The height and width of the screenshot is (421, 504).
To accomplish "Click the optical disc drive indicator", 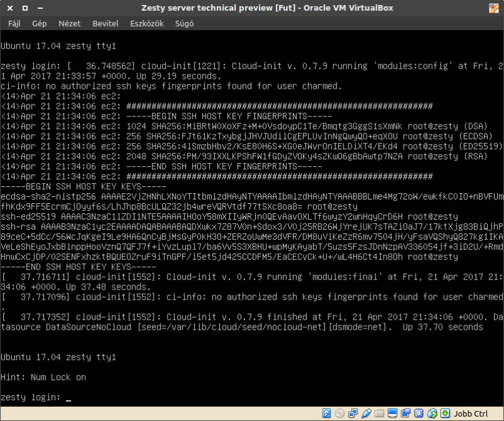I will point(340,413).
